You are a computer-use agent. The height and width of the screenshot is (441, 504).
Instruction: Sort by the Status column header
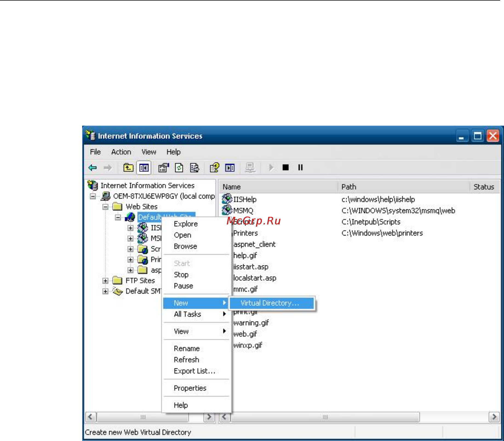485,187
